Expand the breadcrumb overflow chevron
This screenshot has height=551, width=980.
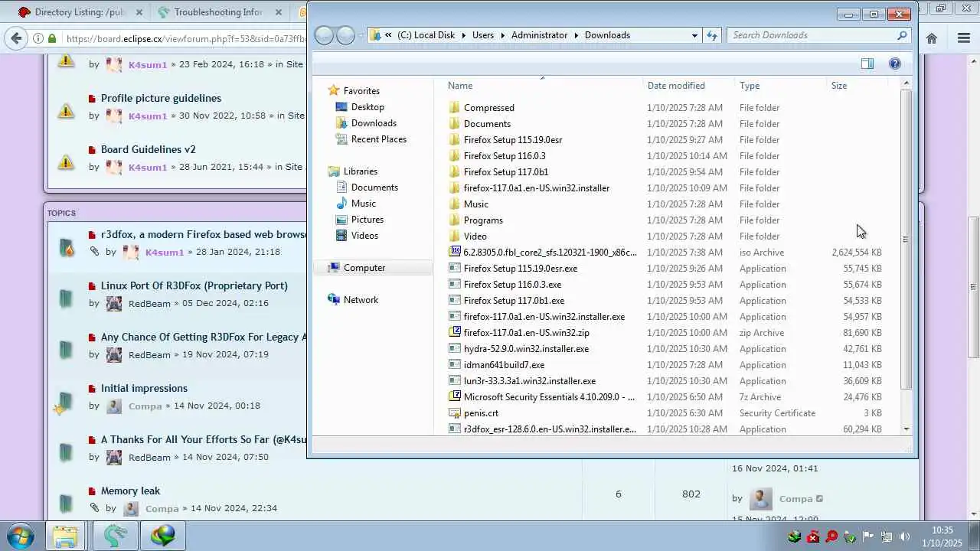(x=389, y=35)
